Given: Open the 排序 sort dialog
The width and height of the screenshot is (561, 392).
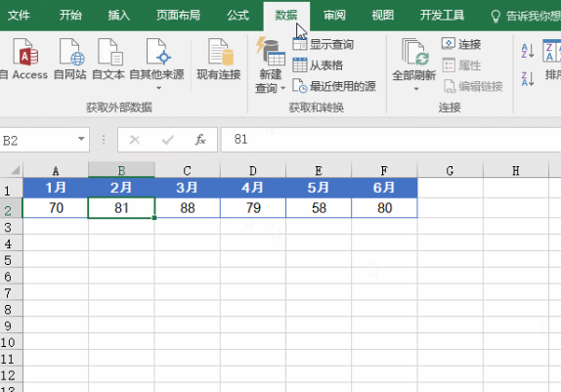Looking at the screenshot, I should 551,60.
